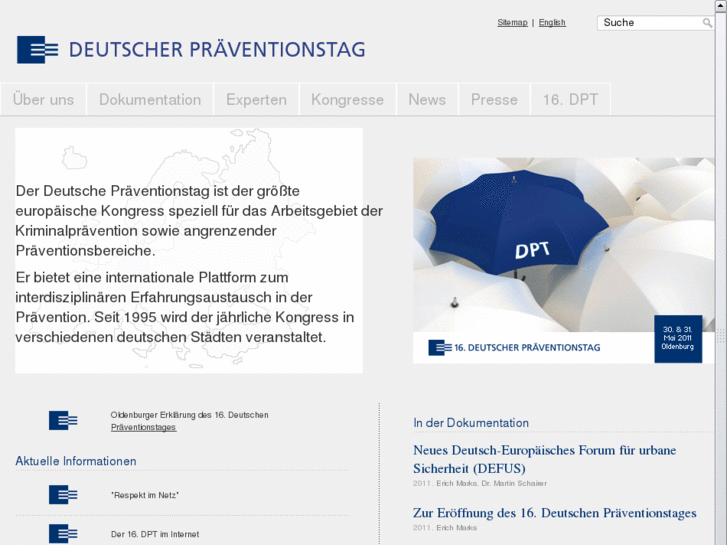Open the Experten menu
The height and width of the screenshot is (545, 727).
[x=256, y=100]
